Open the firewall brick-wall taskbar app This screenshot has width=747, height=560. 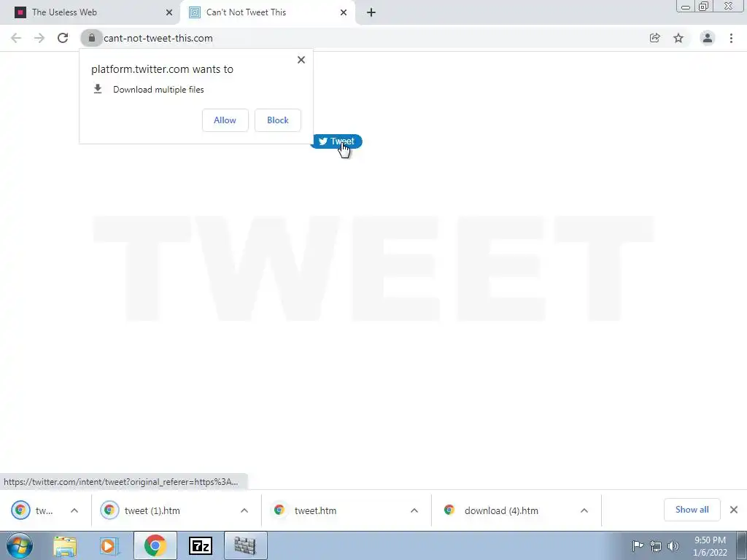tap(245, 545)
